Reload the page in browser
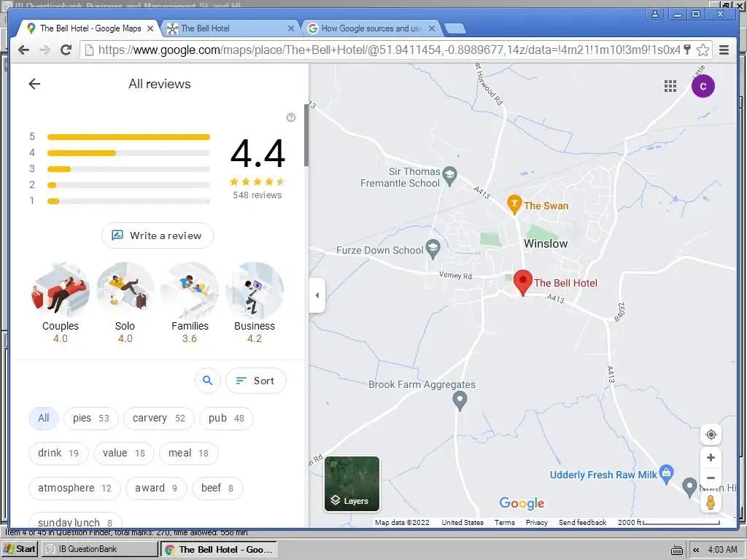The height and width of the screenshot is (560, 747). click(66, 50)
